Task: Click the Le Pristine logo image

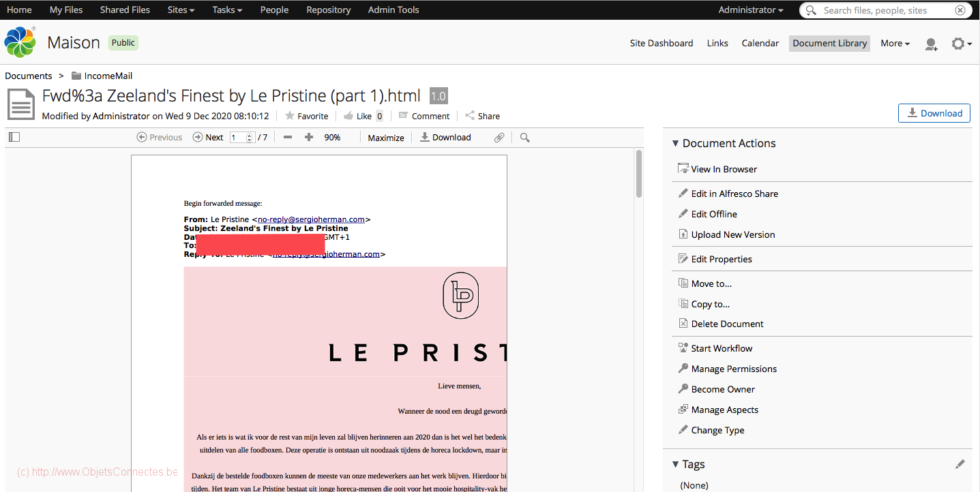Action: 461,295
